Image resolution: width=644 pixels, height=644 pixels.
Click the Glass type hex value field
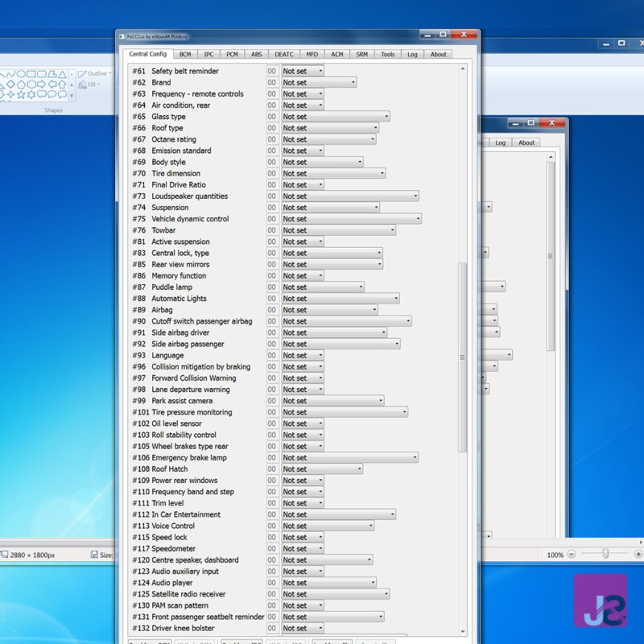click(273, 117)
